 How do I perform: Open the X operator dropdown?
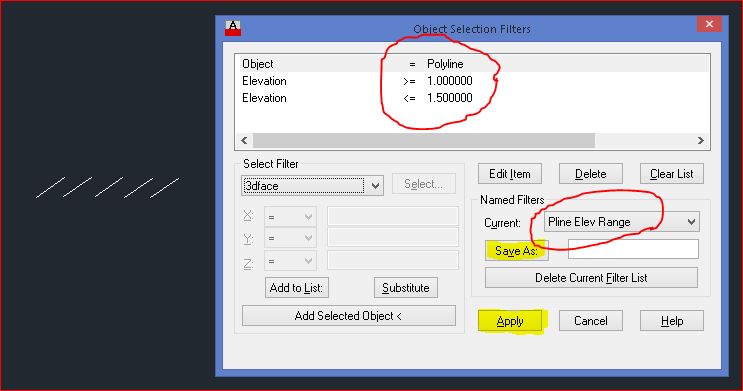(290, 217)
